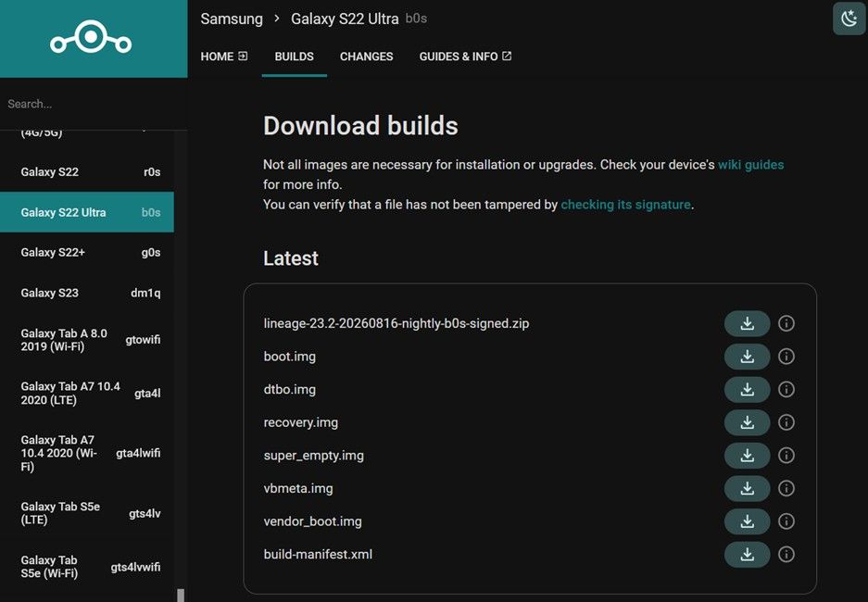Viewport: 868px width, 602px height.
Task: Open the HOME tab
Action: pos(223,56)
